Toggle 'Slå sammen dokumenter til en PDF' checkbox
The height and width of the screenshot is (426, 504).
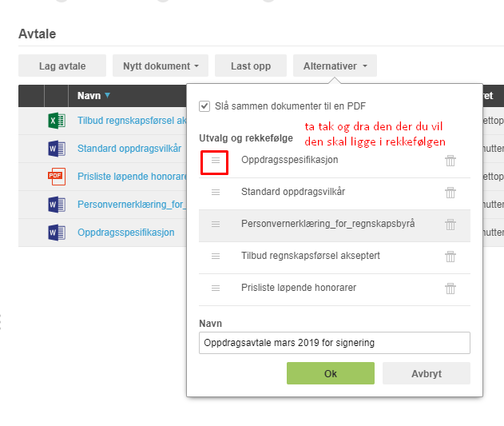pos(204,106)
